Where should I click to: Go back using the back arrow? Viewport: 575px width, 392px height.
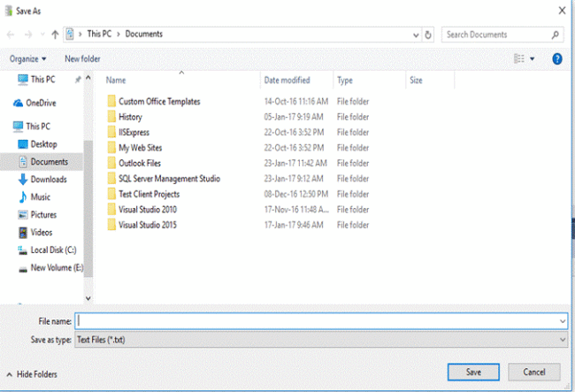click(x=11, y=35)
